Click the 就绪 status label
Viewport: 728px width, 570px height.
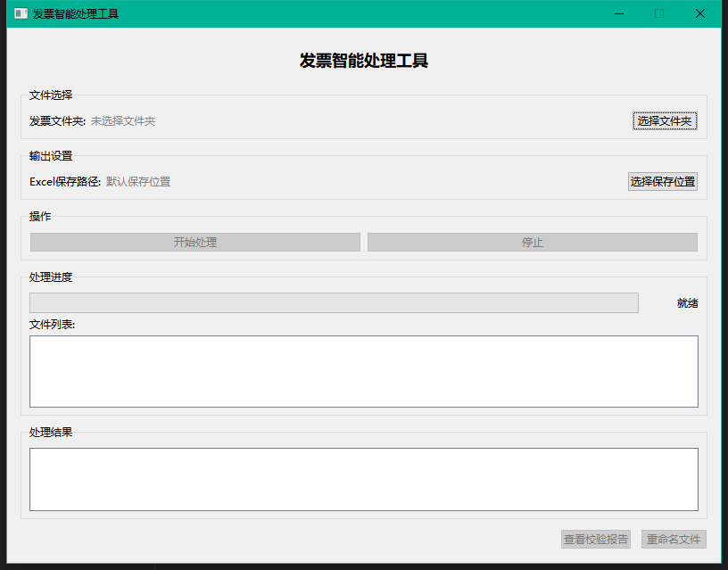click(x=687, y=303)
